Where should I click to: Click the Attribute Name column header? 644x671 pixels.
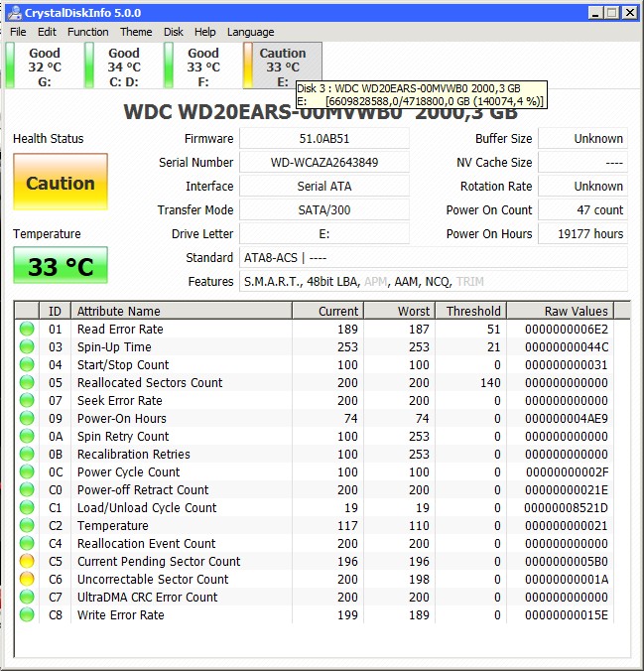[x=182, y=311]
